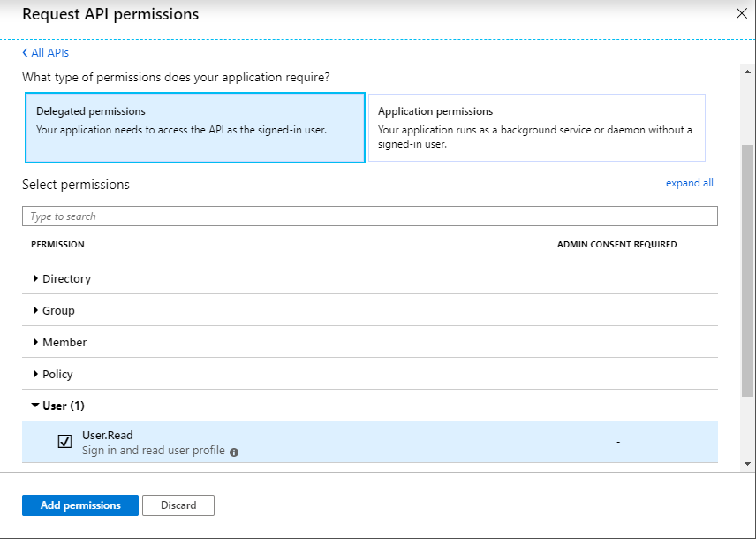Click the info icon beside user profile description
The image size is (756, 539).
coord(234,452)
